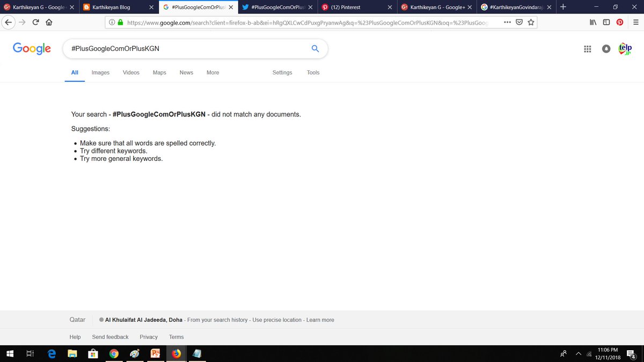Open the Windows Start menu
Screen dimensions: 644x362
point(10,353)
